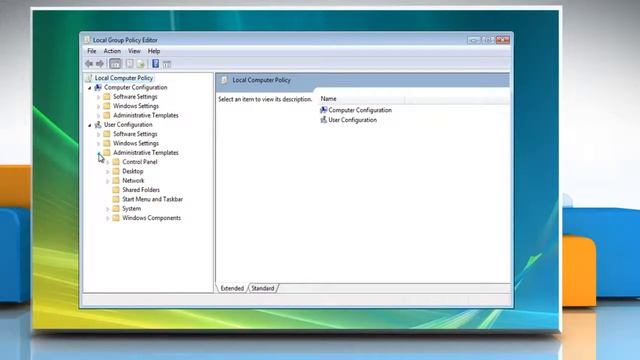Select the Start Menu and Taskbar label

152,199
